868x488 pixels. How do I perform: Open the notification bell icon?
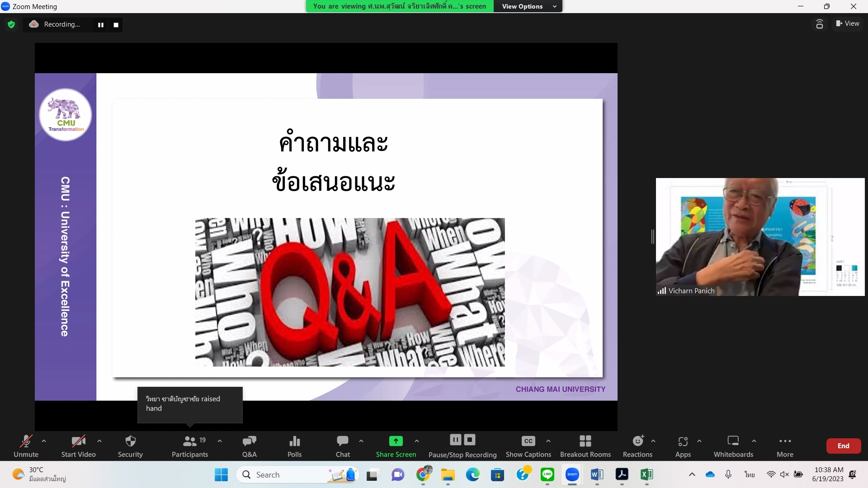[x=853, y=474]
